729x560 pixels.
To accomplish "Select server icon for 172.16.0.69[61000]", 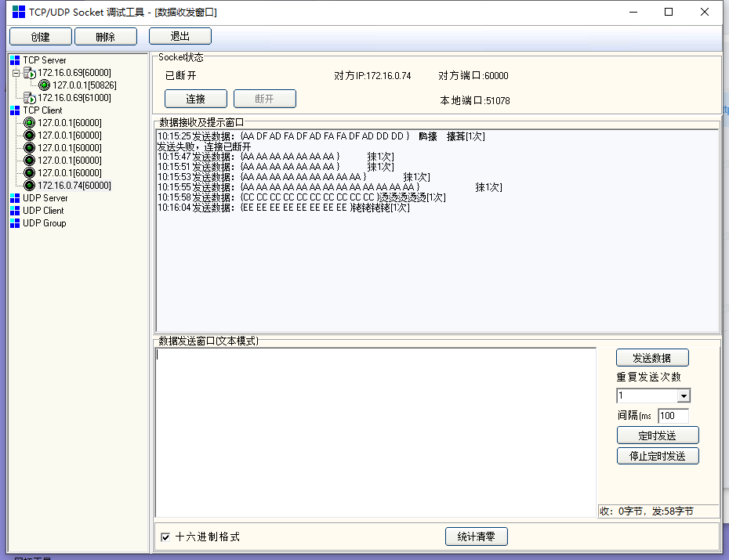I will (x=30, y=98).
